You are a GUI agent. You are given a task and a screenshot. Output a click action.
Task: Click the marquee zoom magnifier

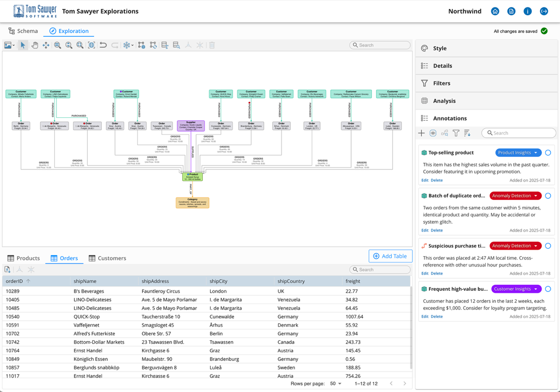click(57, 45)
